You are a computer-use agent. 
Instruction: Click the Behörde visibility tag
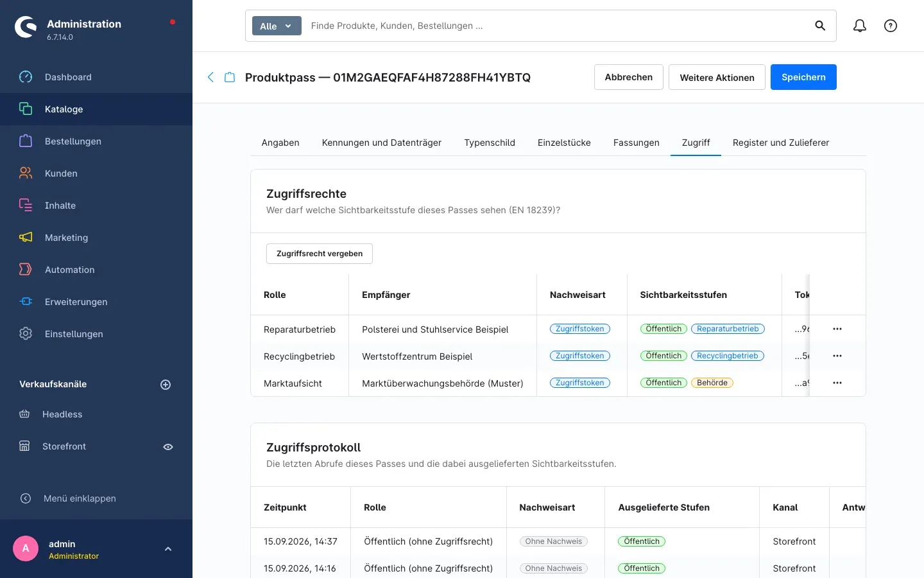[x=712, y=383]
